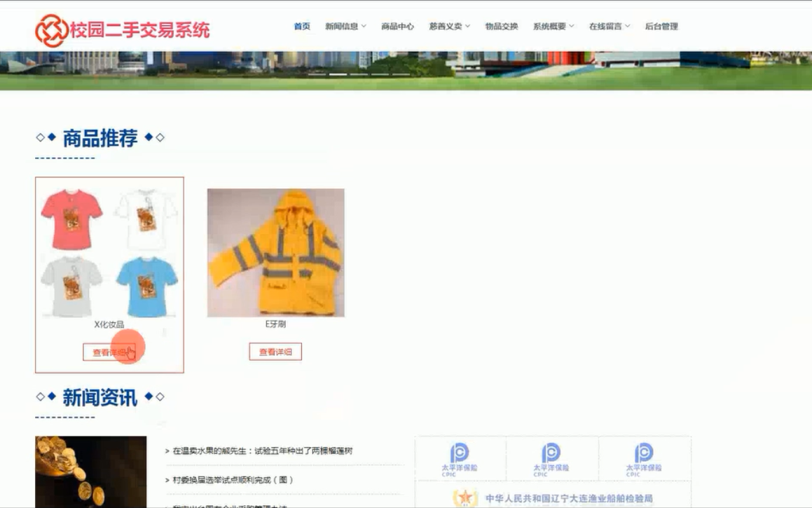Click the leftmost 太平洋保险 CPIC logo
812x508 pixels.
pyautogui.click(x=460, y=460)
